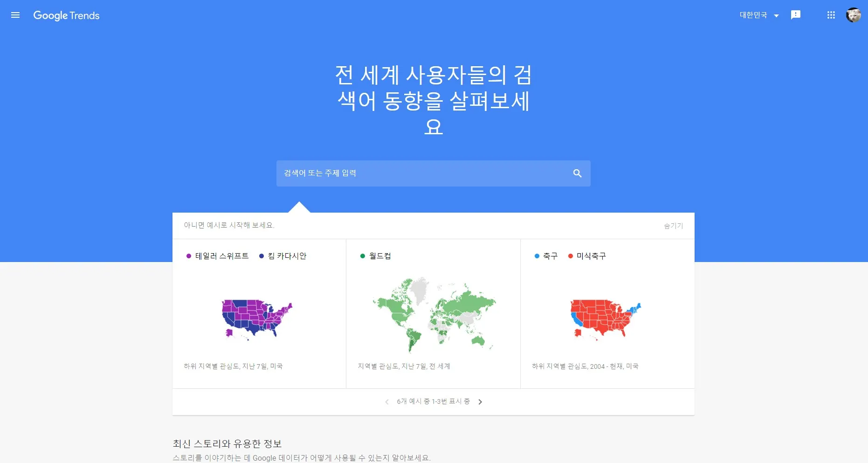Click the 전 세계 사용자들의 검색어 동향 headline
The height and width of the screenshot is (463, 868).
[x=434, y=100]
